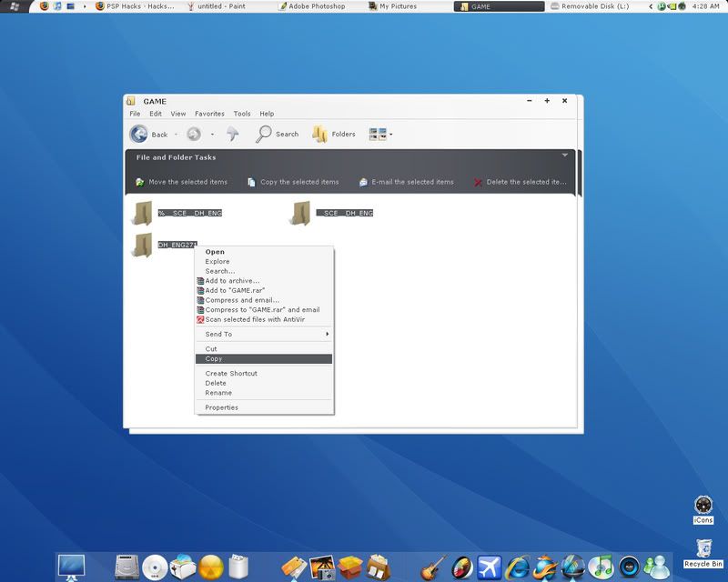Open the green music note dock icon
The image size is (728, 582).
[602, 567]
